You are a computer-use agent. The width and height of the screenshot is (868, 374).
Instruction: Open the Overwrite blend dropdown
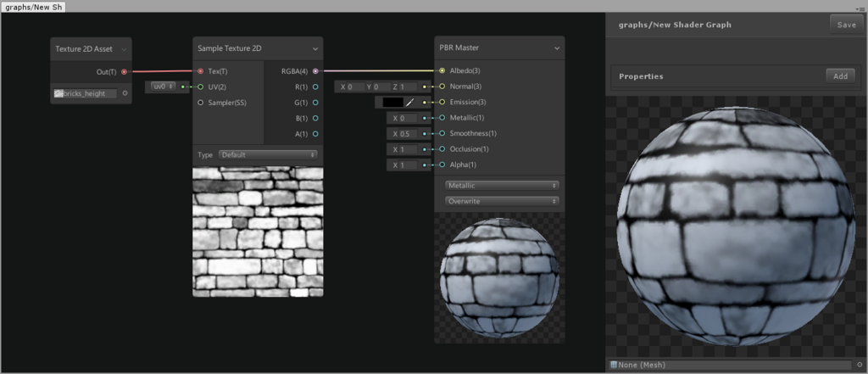click(x=502, y=201)
